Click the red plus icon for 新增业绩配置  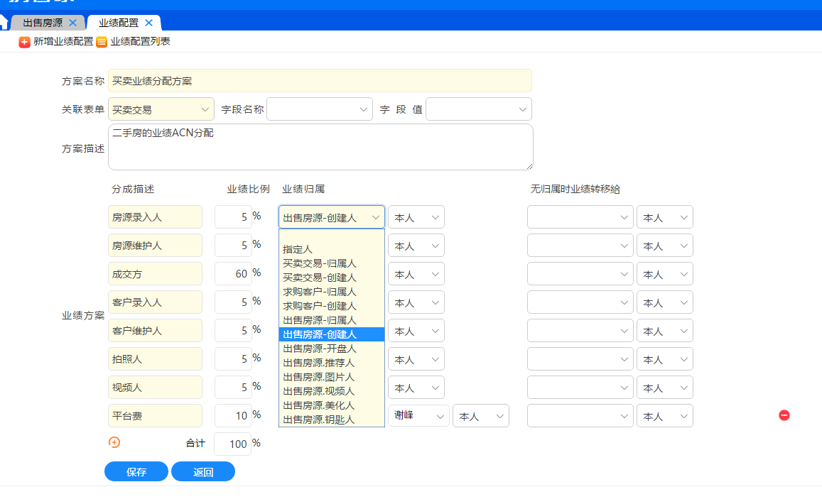click(x=24, y=42)
